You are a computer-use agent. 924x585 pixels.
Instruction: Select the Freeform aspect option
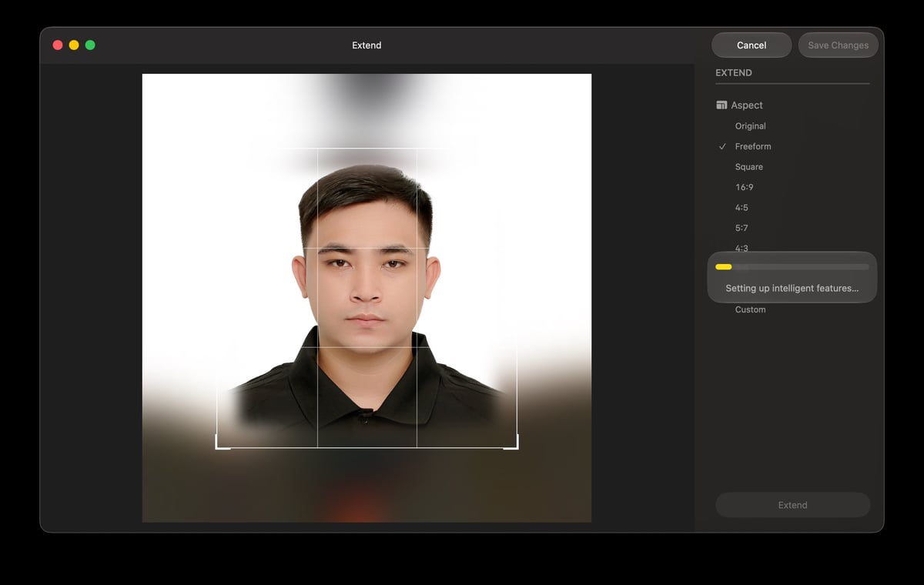point(752,146)
